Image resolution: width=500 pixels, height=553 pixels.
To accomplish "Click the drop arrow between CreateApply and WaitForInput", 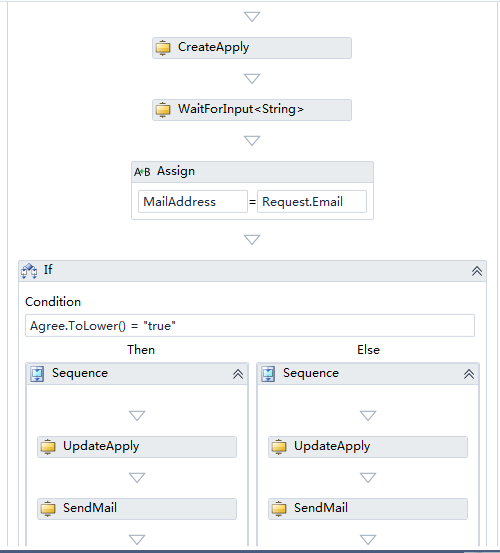I will coord(252,79).
